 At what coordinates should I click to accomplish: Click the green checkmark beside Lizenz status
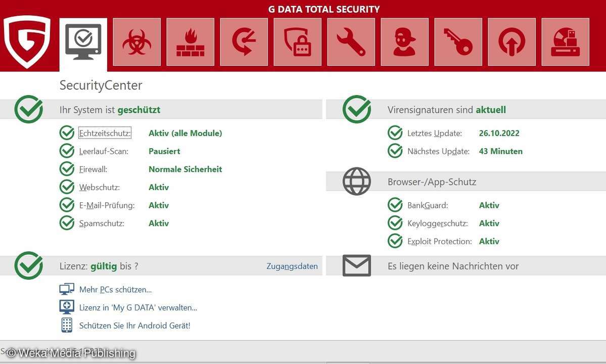coord(29,265)
